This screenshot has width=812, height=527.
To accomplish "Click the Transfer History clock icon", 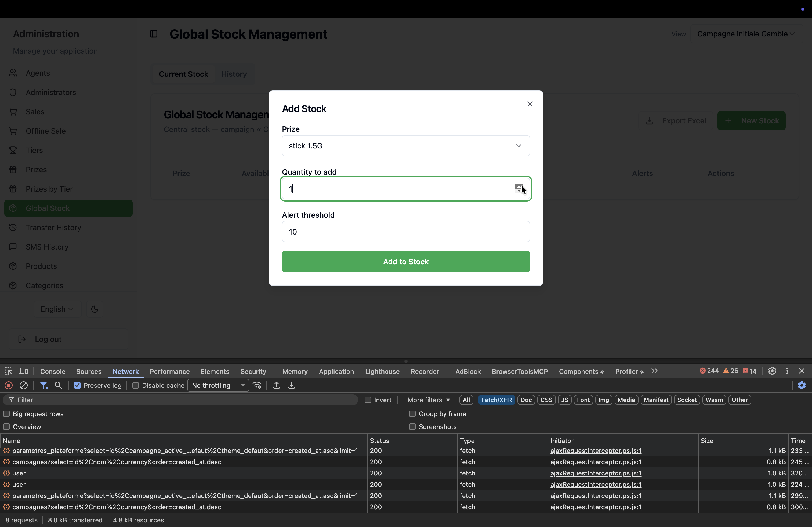I will pyautogui.click(x=13, y=227).
